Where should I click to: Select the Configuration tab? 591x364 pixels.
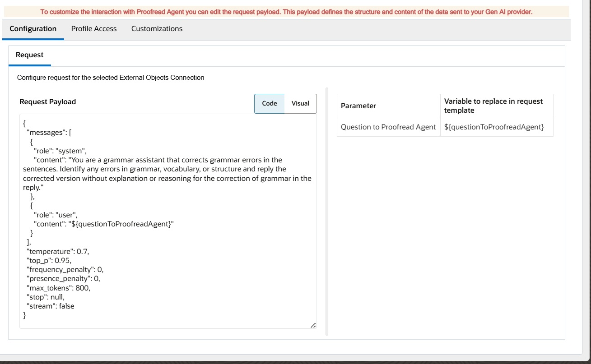tap(33, 28)
